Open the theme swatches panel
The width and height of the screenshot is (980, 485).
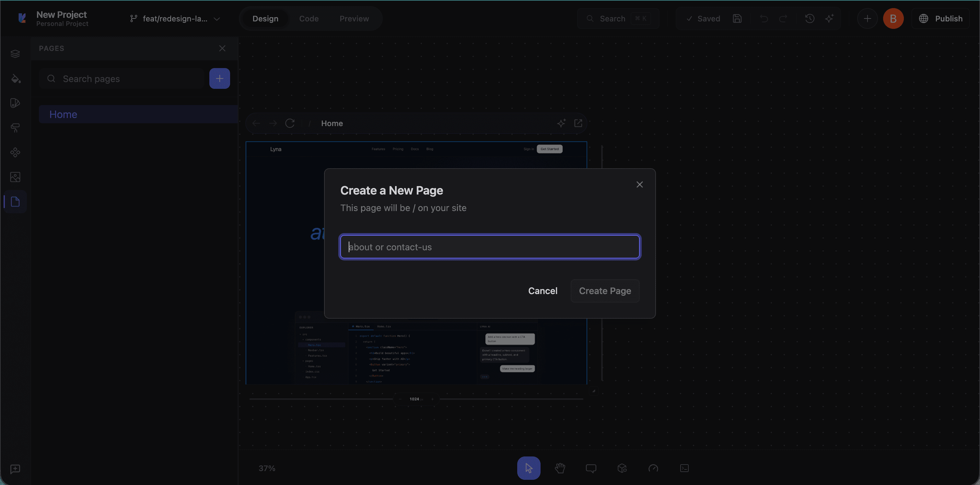[x=15, y=102]
